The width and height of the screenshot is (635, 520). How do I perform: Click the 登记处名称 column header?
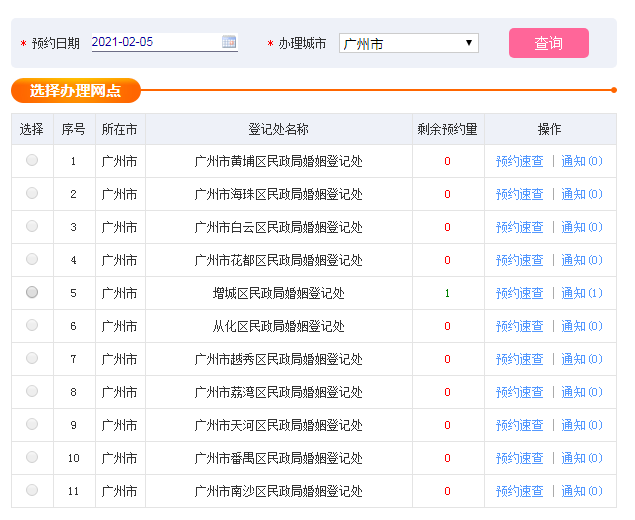coord(278,129)
